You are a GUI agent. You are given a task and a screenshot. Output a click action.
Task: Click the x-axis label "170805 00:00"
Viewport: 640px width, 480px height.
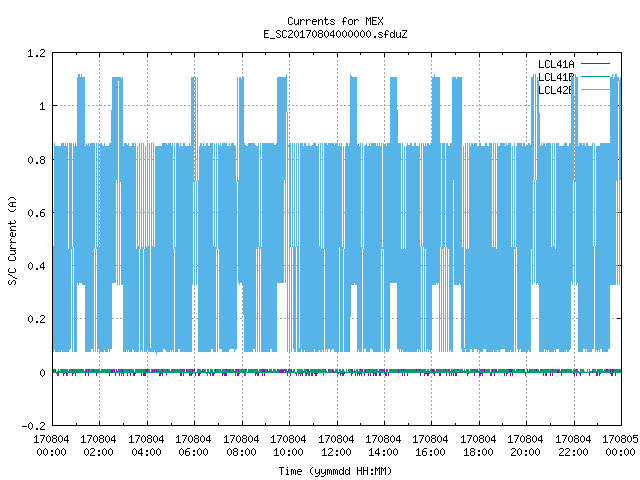point(620,446)
